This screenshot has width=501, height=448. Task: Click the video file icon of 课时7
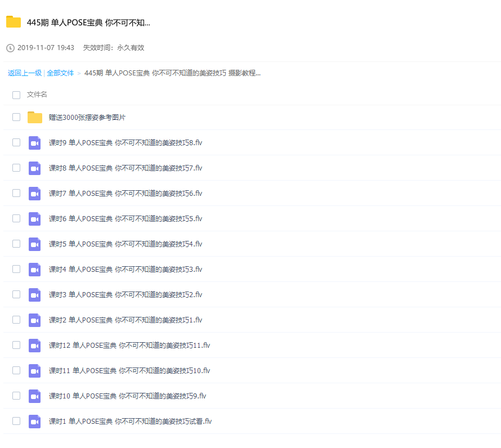(35, 194)
